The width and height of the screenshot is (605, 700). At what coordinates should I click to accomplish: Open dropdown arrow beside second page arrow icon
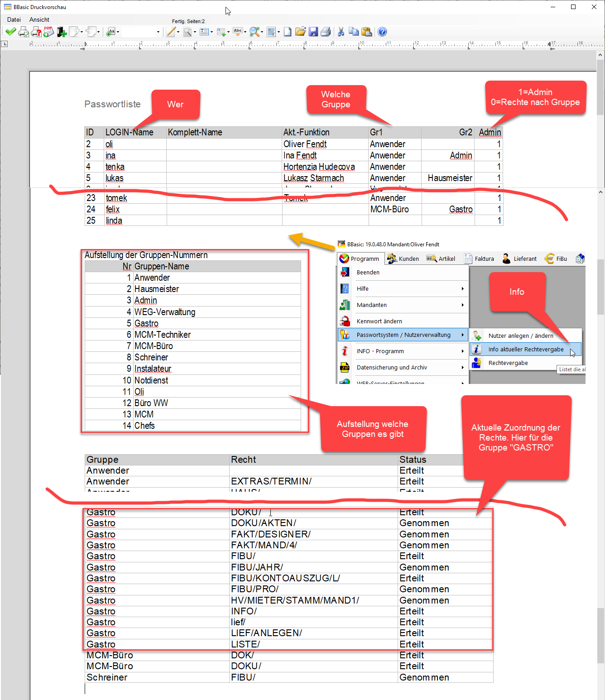click(x=99, y=32)
